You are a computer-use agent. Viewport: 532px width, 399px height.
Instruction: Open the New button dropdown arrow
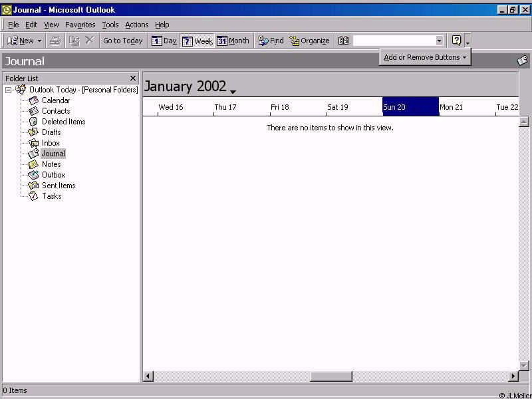[39, 41]
